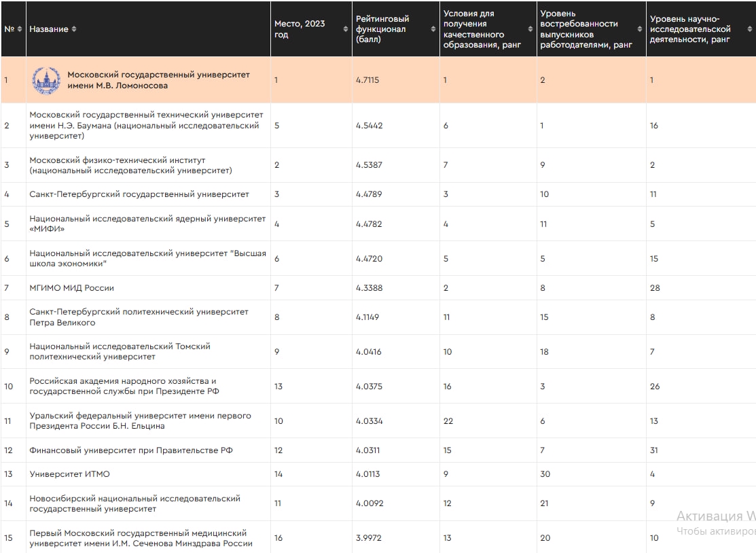Viewport: 756px width, 553px height.
Task: Click score value 4.0334
Action: pyautogui.click(x=370, y=421)
